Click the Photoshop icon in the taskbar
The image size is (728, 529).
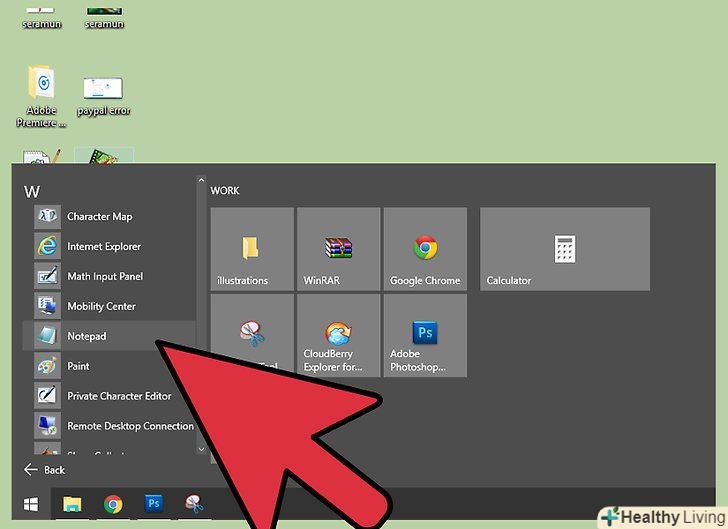point(153,503)
